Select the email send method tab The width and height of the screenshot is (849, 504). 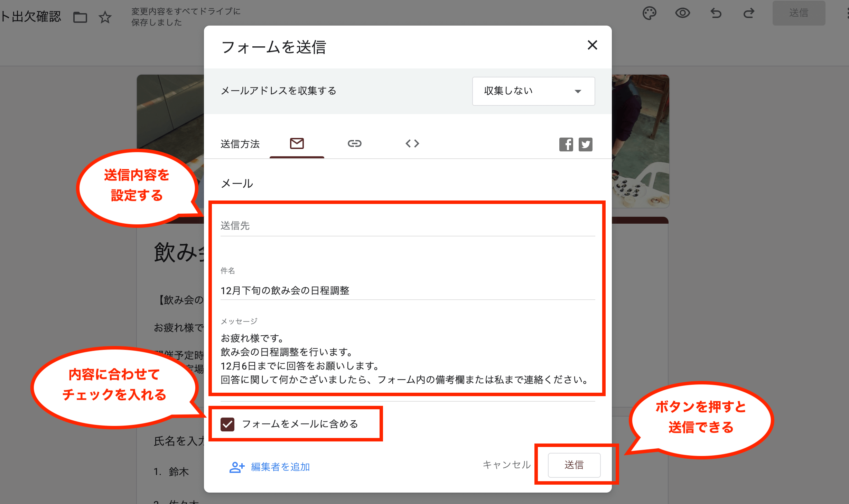pos(297,143)
